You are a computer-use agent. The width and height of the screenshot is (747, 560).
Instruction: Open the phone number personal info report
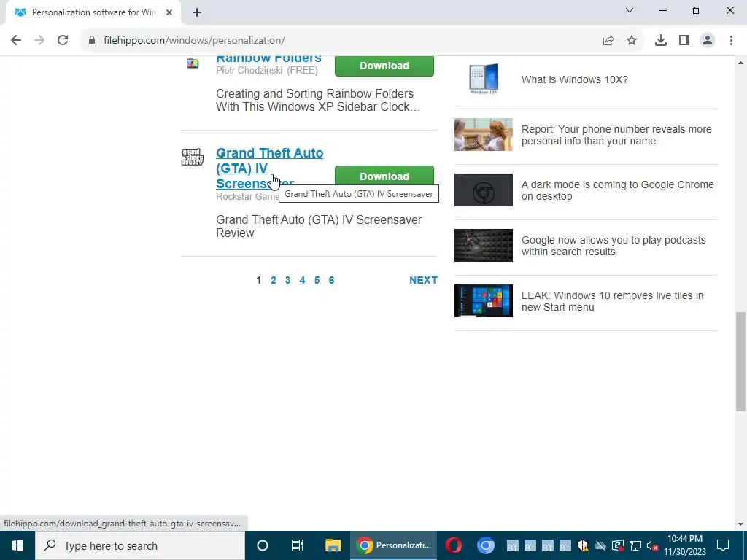(616, 135)
